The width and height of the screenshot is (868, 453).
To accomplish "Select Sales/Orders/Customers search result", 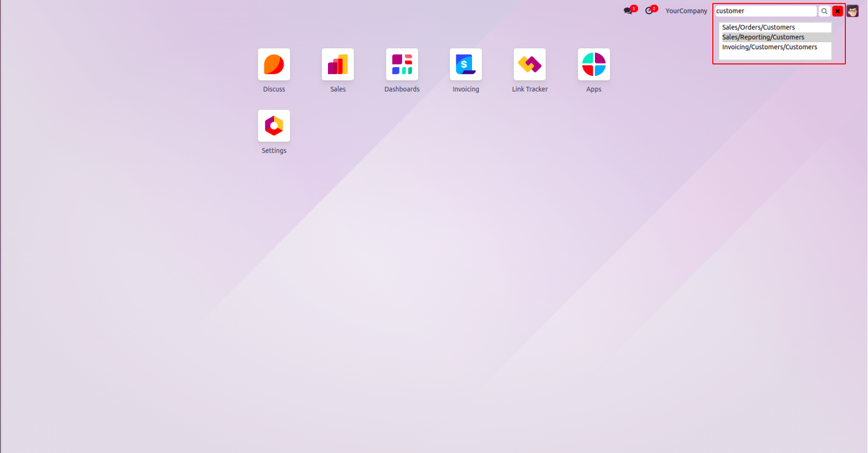I will pyautogui.click(x=758, y=27).
